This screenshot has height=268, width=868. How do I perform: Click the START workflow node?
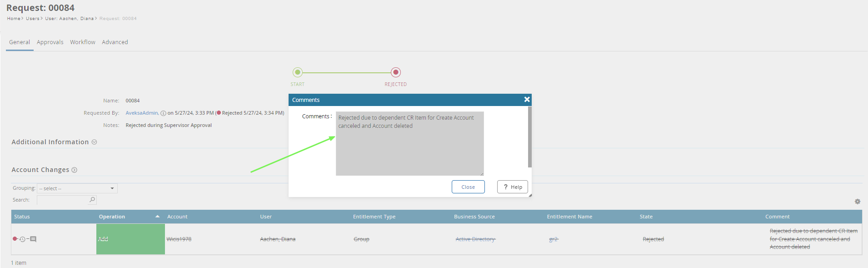pos(298,72)
